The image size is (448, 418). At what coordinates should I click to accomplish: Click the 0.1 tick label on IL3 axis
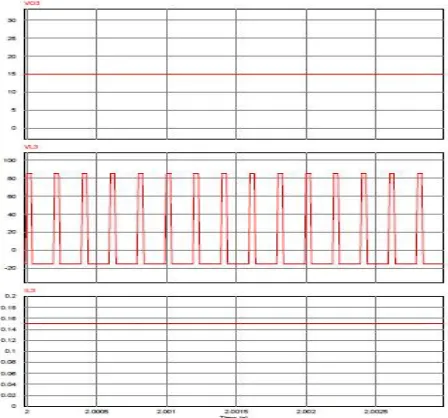coord(11,351)
